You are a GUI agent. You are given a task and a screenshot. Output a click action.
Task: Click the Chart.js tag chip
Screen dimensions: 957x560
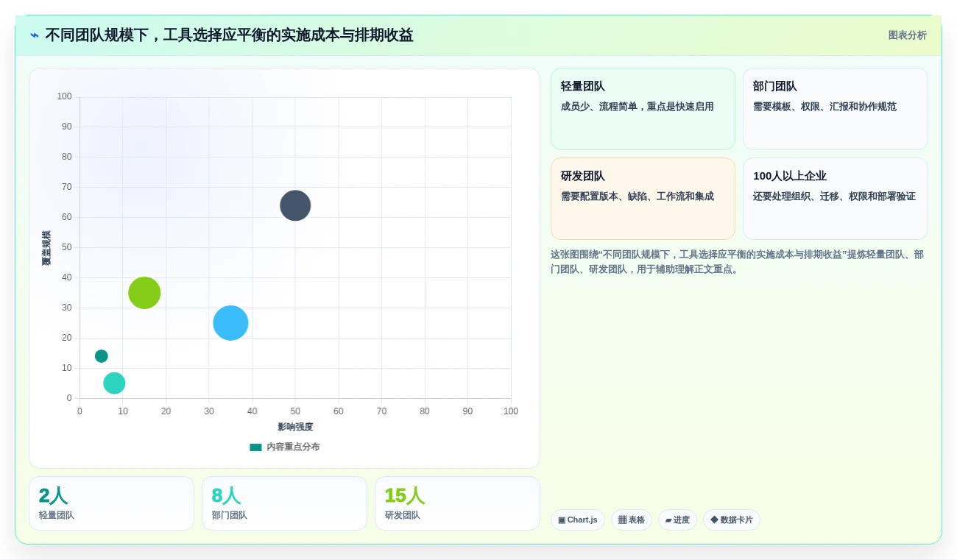point(578,520)
